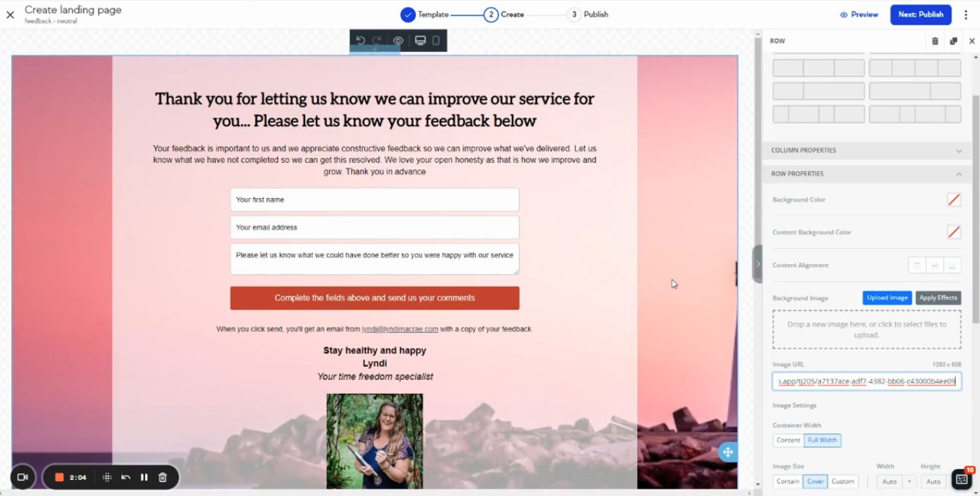Collapse the Row Properties section
The height and width of the screenshot is (496, 980).
(866, 174)
